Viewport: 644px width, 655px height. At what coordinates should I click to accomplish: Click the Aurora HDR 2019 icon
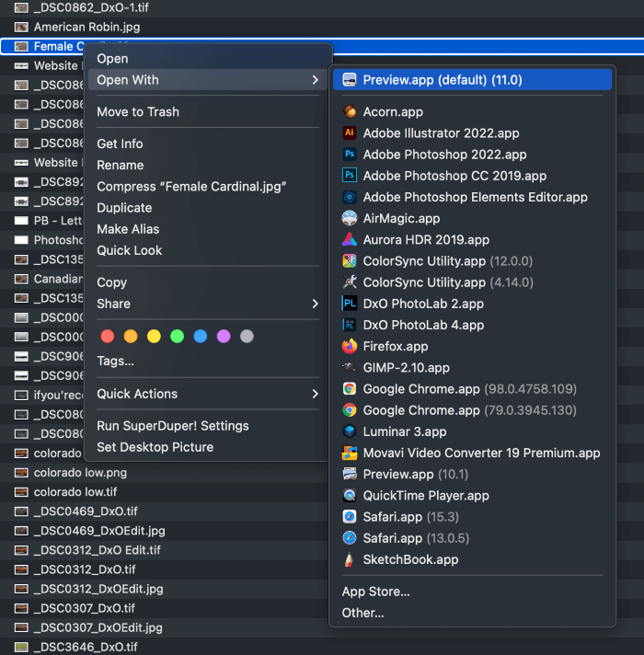click(x=350, y=240)
